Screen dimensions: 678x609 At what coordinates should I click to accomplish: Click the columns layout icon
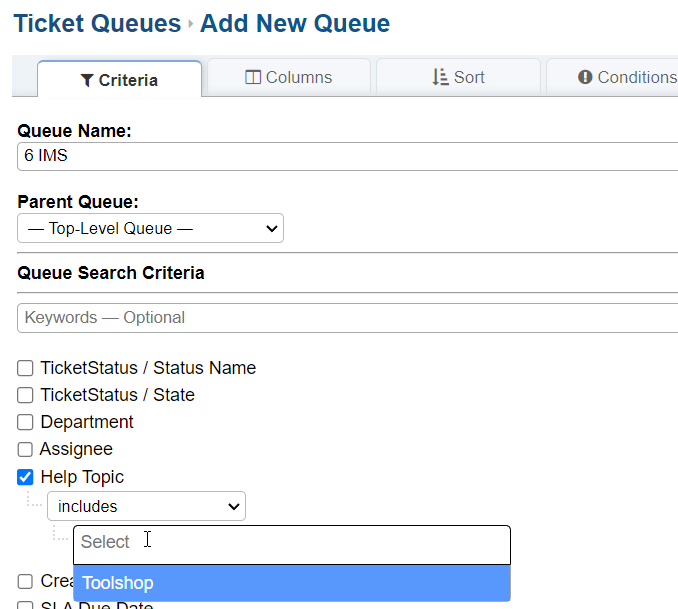point(253,78)
